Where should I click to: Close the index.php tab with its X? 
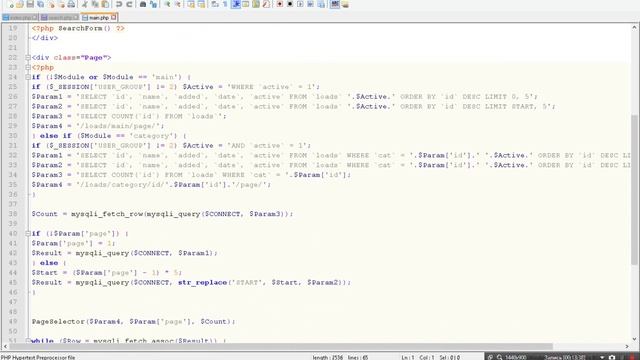click(35, 17)
